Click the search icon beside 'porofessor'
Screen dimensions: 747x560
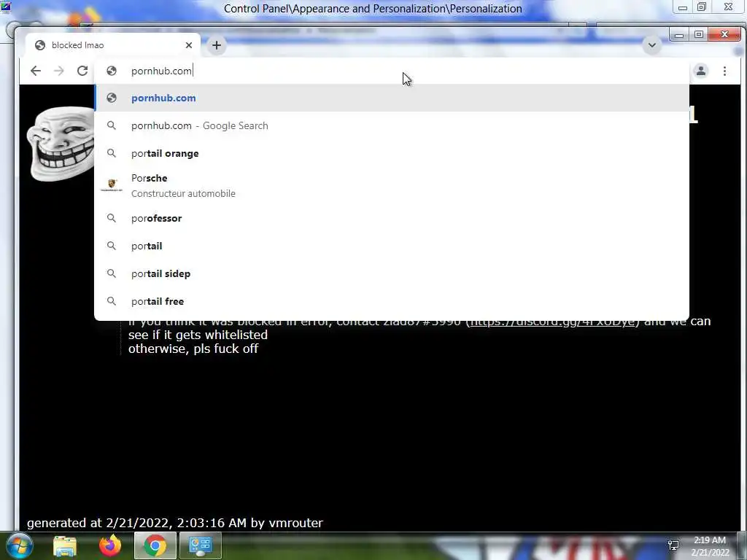[112, 218]
